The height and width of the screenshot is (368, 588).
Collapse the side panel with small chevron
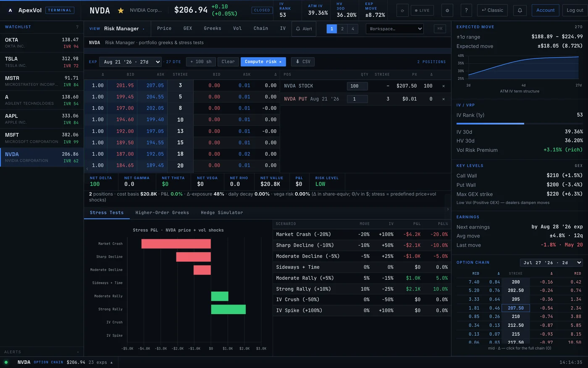[448, 209]
